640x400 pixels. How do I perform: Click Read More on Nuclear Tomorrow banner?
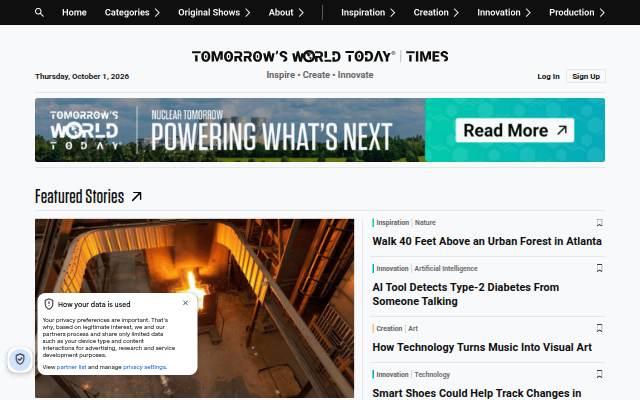[x=515, y=130]
